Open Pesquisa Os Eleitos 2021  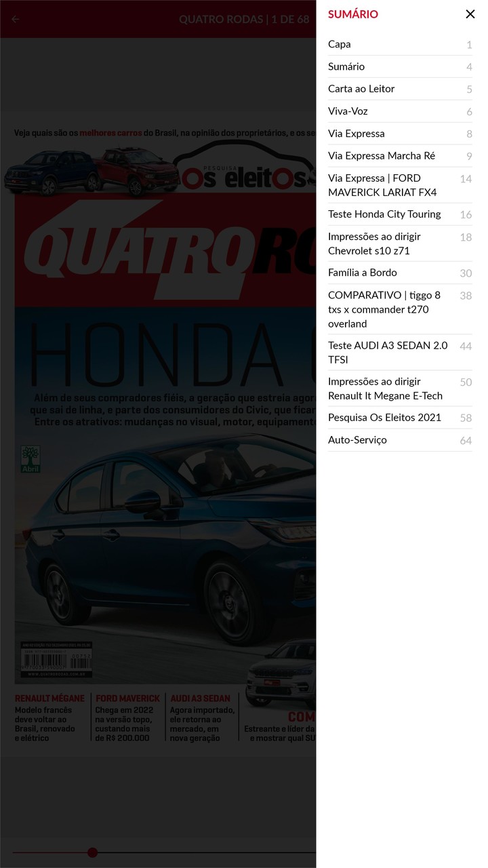[400, 418]
